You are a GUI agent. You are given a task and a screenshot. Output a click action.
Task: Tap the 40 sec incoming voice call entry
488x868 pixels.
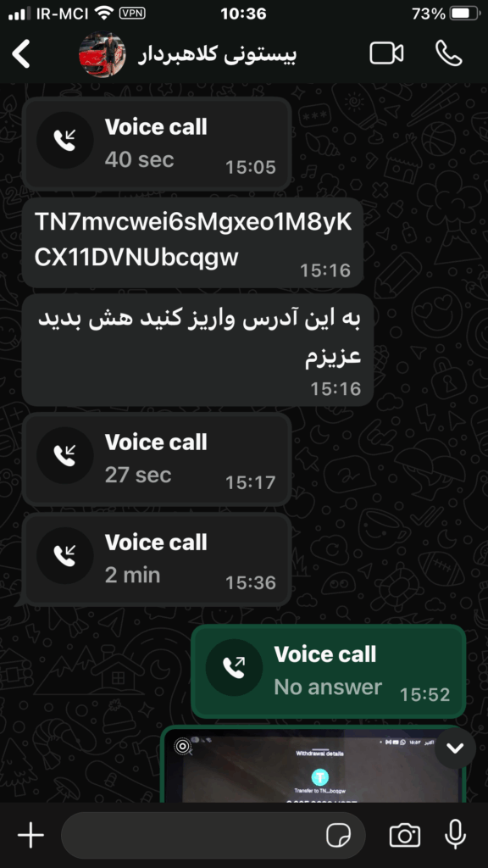(157, 144)
